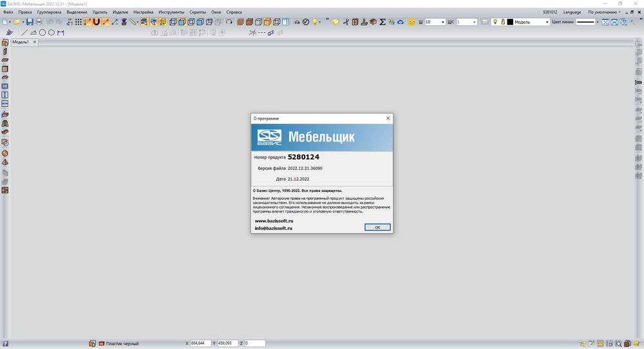The width and height of the screenshot is (644, 349).
Task: Click the Print icon in toolbar
Action: pyautogui.click(x=39, y=22)
